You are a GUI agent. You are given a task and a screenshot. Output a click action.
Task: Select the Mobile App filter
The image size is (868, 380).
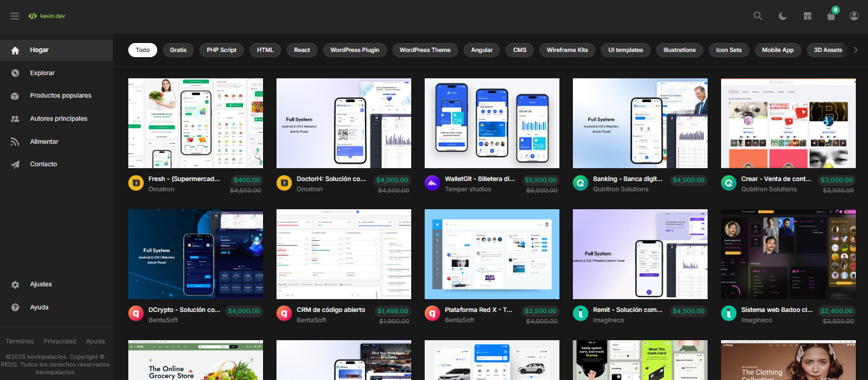click(778, 50)
